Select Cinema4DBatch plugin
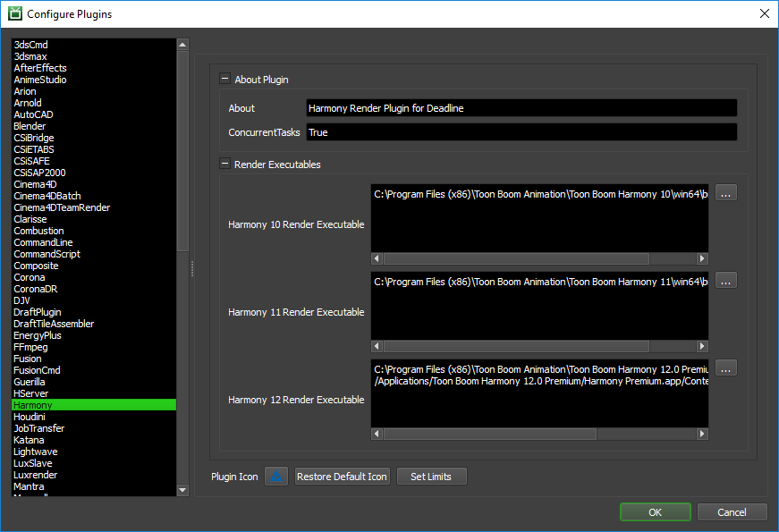 pyautogui.click(x=93, y=196)
